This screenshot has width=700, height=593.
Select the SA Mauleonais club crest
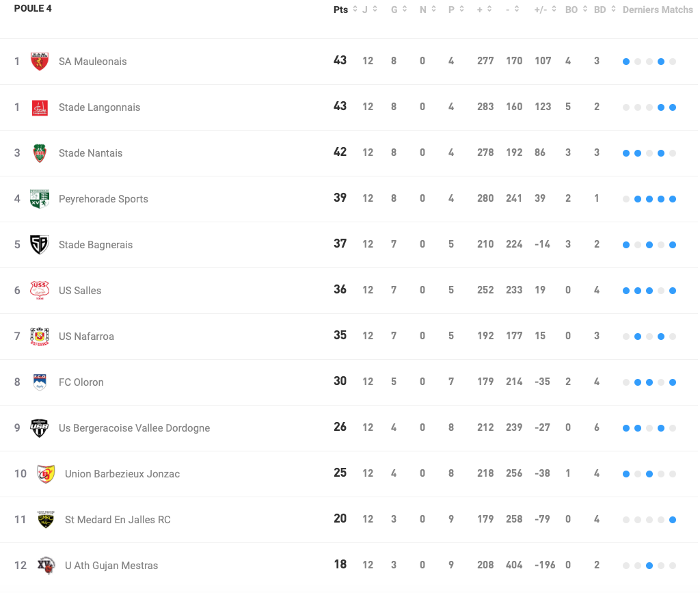pyautogui.click(x=40, y=61)
